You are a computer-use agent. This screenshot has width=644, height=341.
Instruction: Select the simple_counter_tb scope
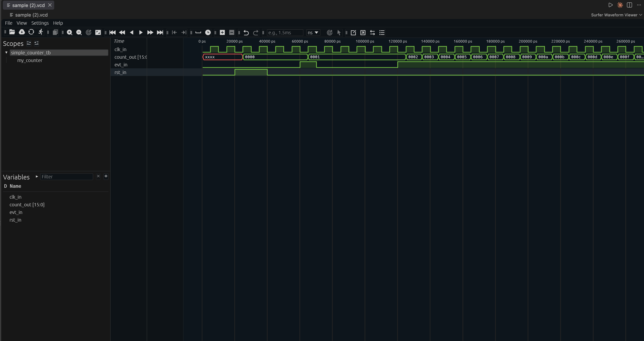[x=59, y=52]
